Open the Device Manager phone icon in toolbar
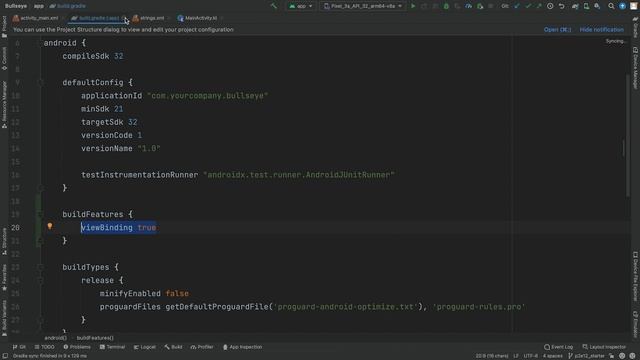The height and width of the screenshot is (360, 640). 586,6
